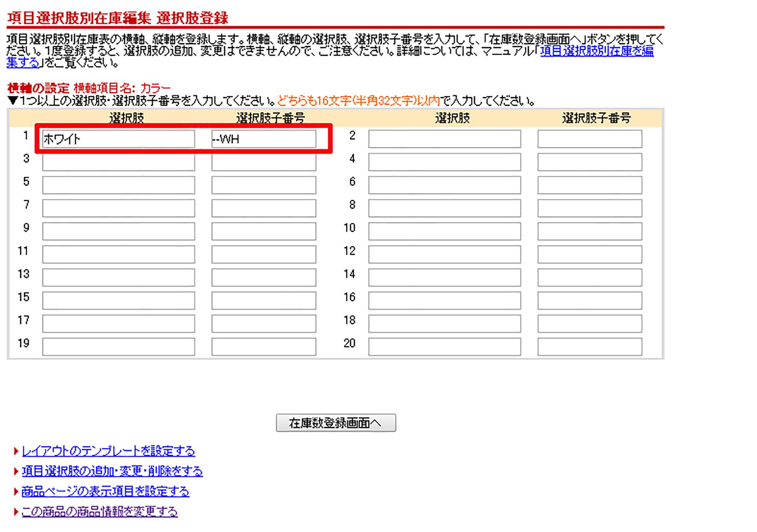Focus the row 3 選択肢 input field
This screenshot has height=532, width=757.
(119, 162)
